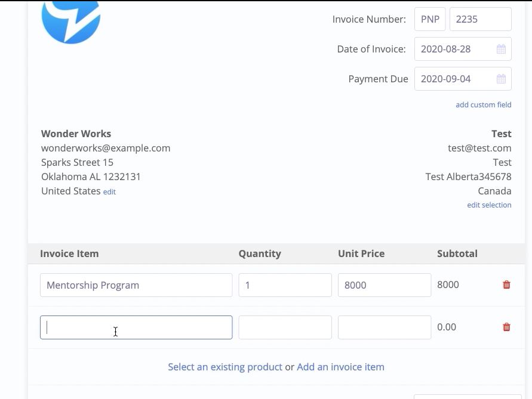
Task: Click 'Add an invoice item' link
Action: (341, 367)
